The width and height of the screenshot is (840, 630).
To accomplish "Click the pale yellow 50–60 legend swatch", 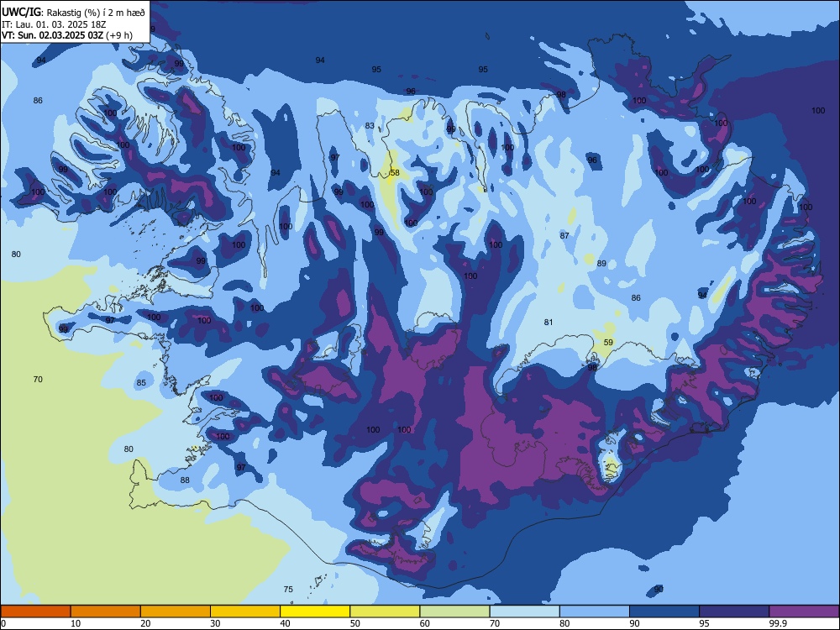I will pos(385,612).
